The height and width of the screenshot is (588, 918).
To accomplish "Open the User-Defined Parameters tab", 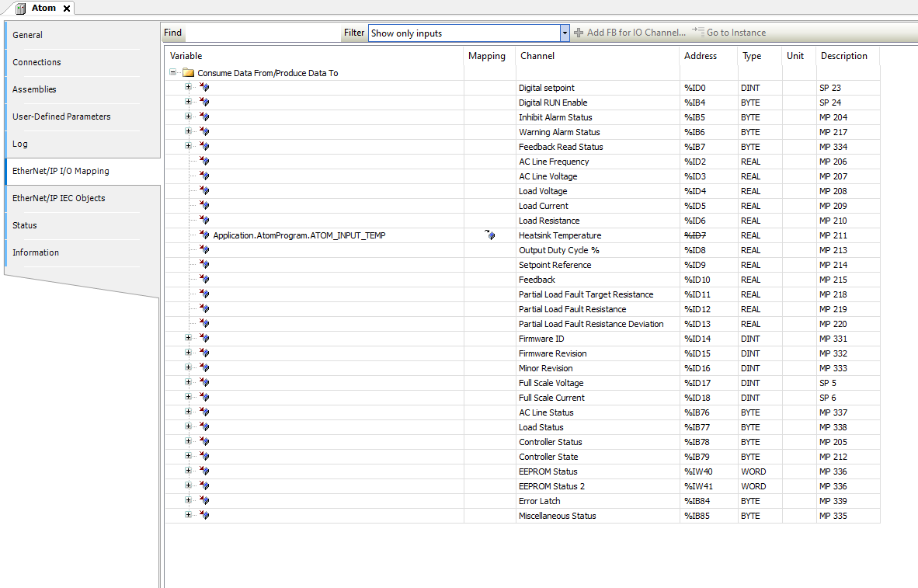I will pos(61,117).
